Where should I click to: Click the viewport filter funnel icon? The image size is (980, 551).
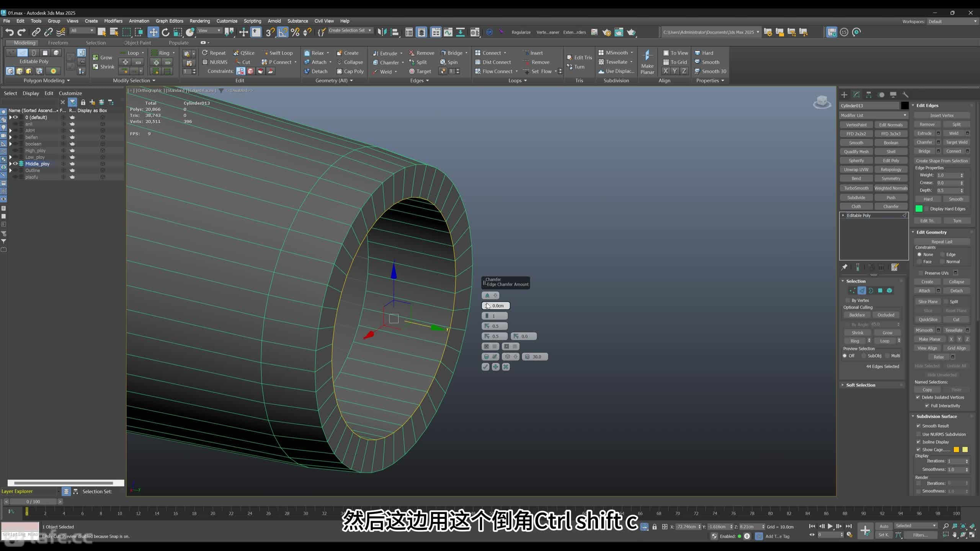(x=221, y=91)
